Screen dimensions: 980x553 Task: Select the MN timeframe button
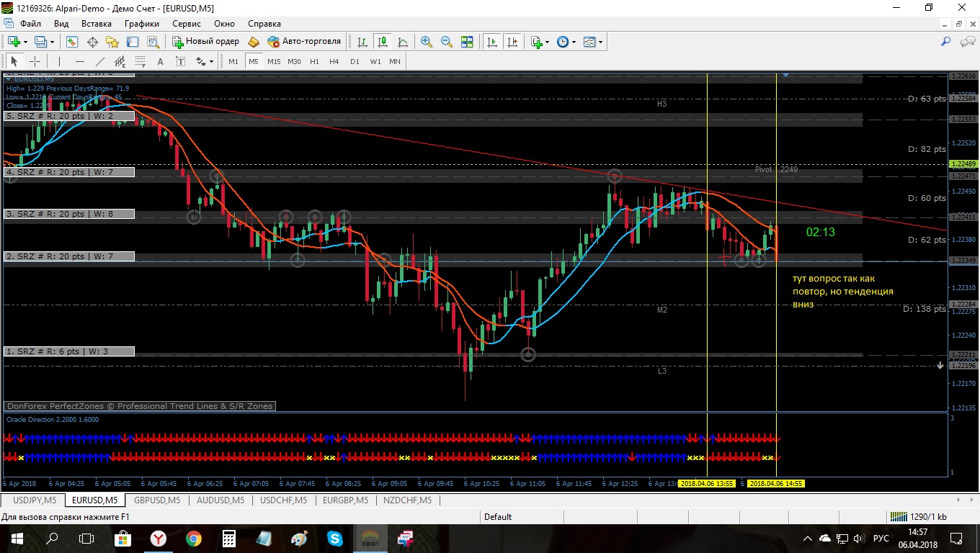395,61
